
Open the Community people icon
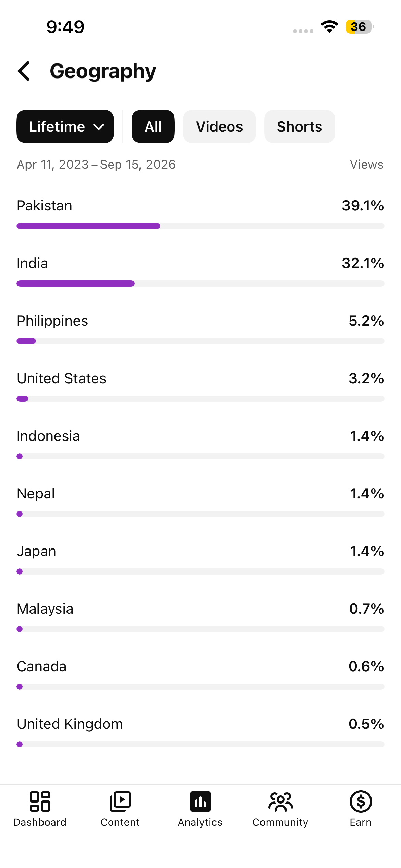pyautogui.click(x=281, y=801)
